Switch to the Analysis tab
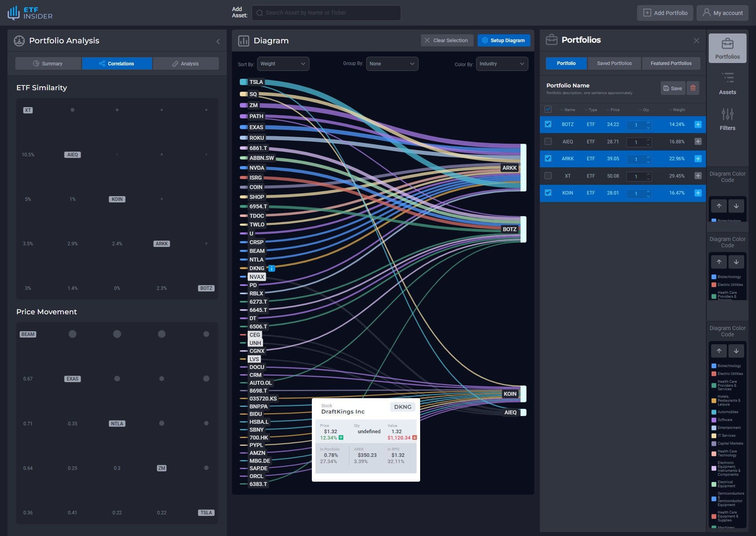This screenshot has height=536, width=756. (x=186, y=63)
